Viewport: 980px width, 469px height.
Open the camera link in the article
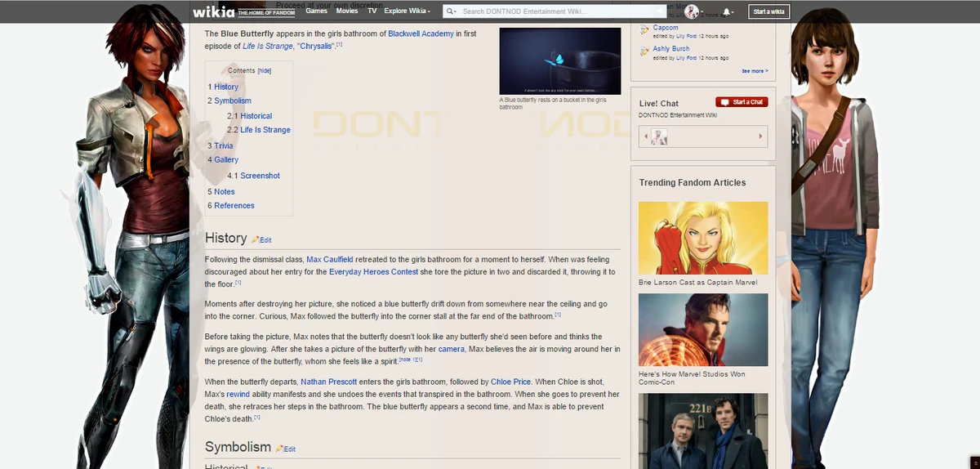[451, 349]
